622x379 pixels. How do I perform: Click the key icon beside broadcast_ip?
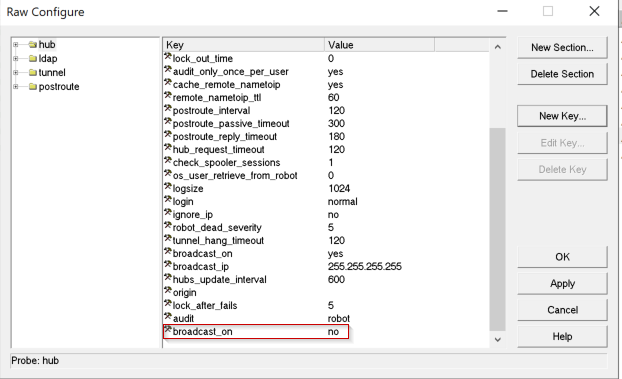pos(168,265)
